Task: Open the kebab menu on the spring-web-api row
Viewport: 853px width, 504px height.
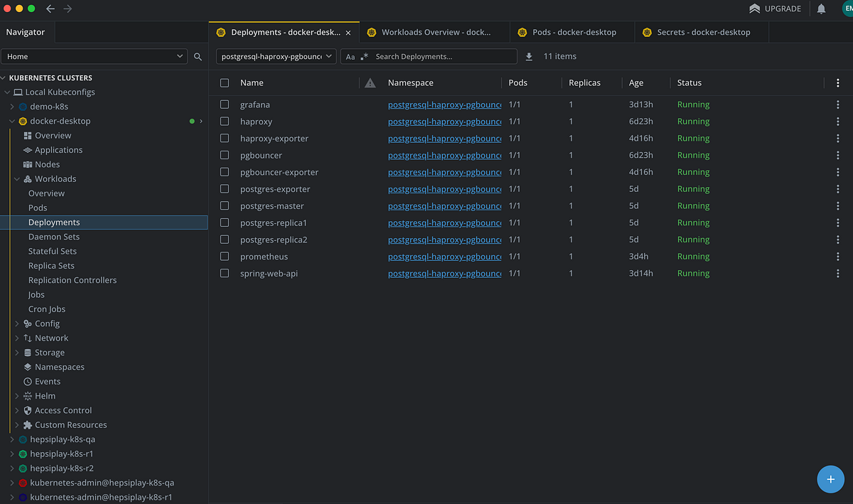Action: click(x=837, y=273)
